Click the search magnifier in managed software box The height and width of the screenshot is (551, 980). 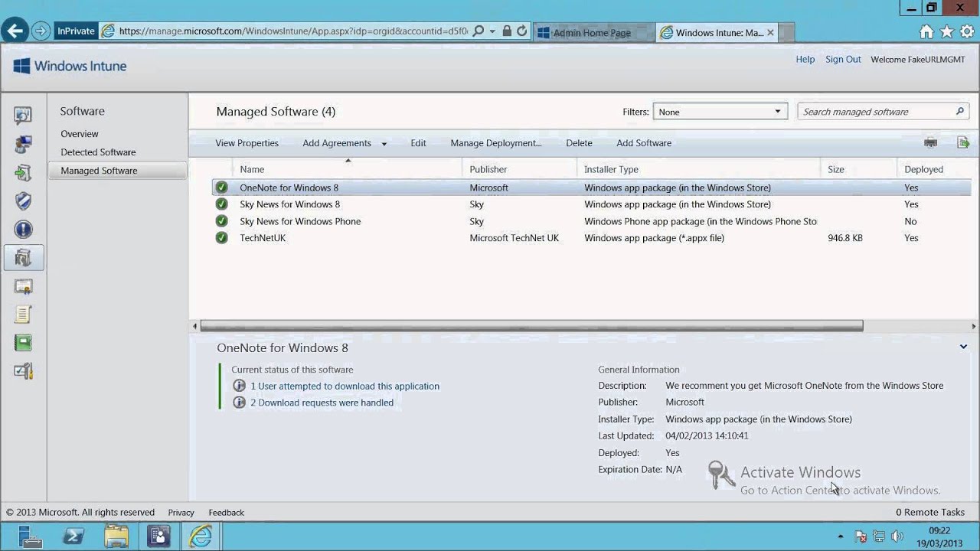point(959,112)
